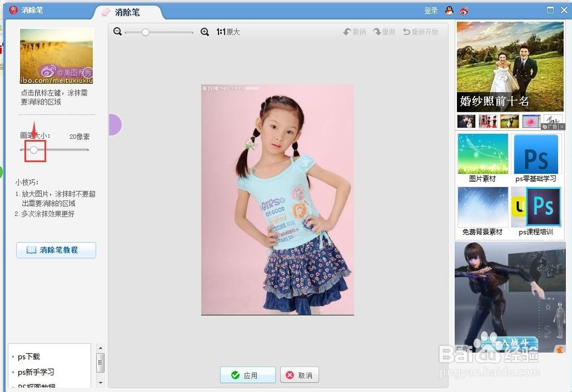Open the ps零基础学习 course thumbnail
This screenshot has width=572, height=392.
(537, 157)
